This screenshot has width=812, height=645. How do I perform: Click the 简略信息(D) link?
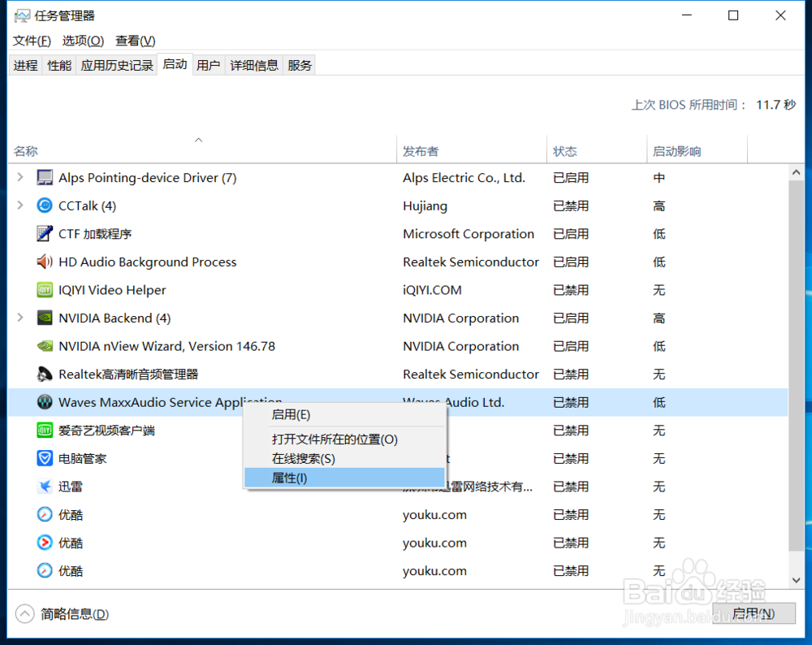75,614
